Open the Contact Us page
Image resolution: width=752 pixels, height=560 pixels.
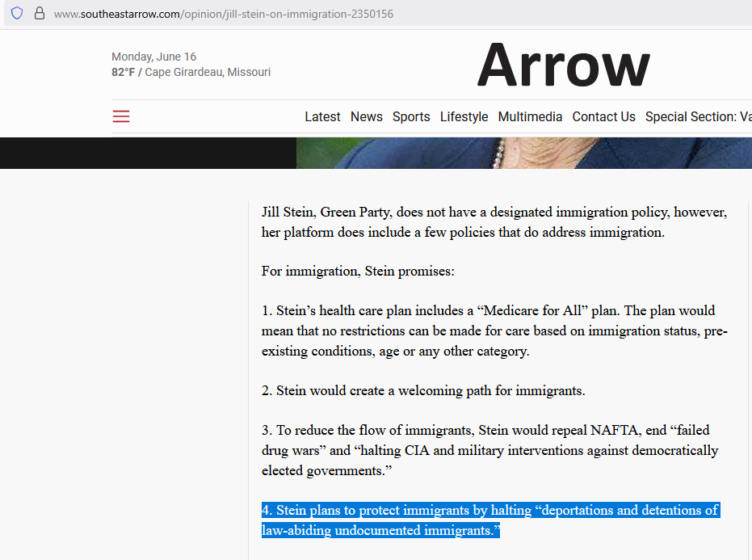(604, 116)
